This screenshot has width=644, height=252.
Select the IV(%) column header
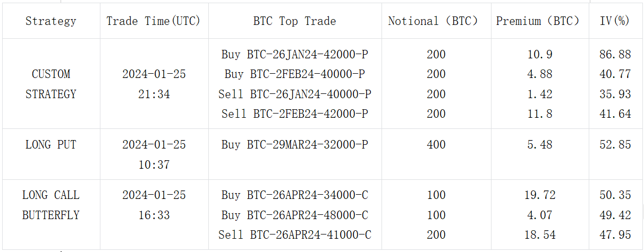coord(615,21)
